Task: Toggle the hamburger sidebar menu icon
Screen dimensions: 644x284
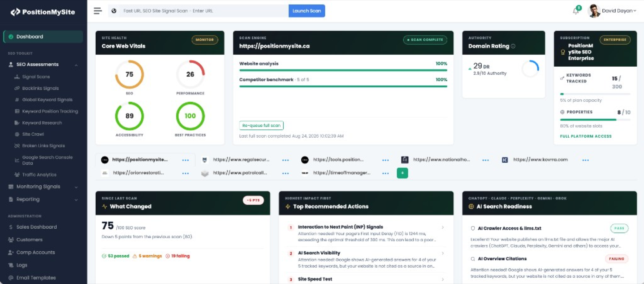Action: coord(98,11)
